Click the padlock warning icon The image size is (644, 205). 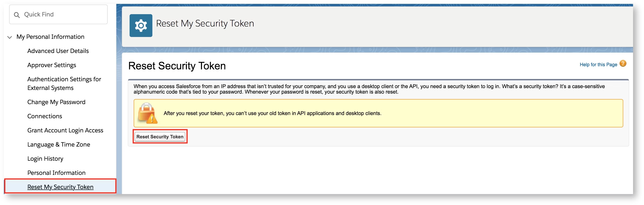click(147, 113)
